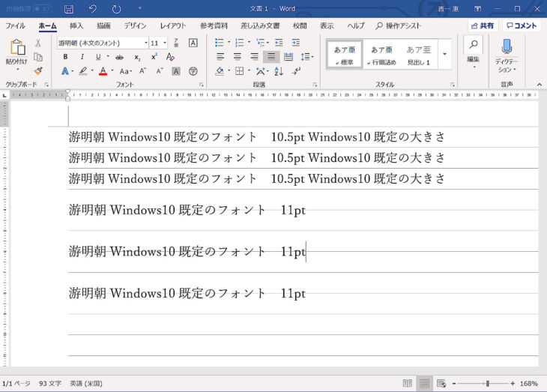Click the 共有 (Share) button
Screen dimensions: 547x392
[483, 25]
